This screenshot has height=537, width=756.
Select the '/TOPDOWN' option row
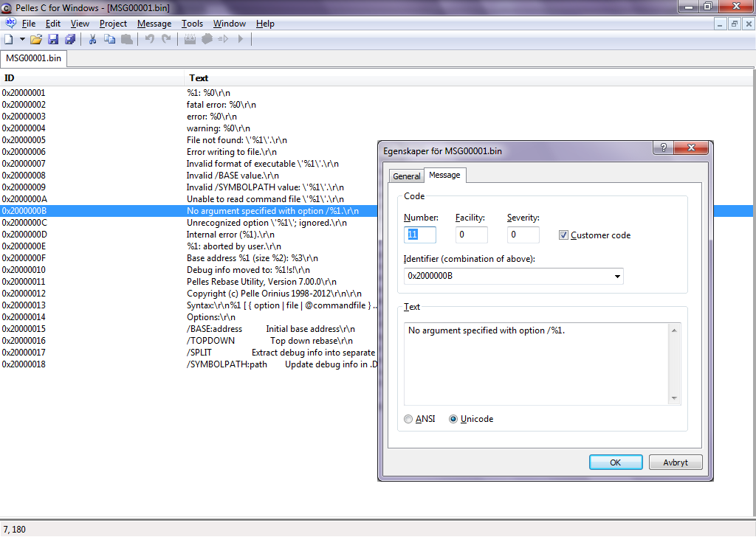pos(188,341)
